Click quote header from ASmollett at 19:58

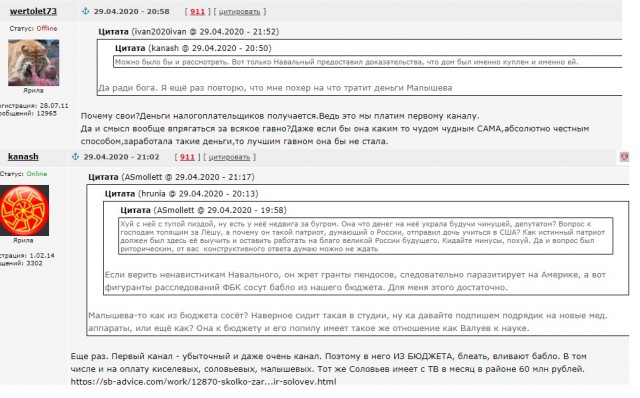pos(203,210)
